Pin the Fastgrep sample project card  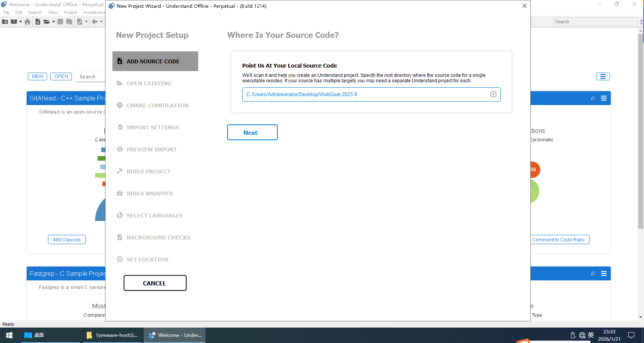click(x=593, y=273)
